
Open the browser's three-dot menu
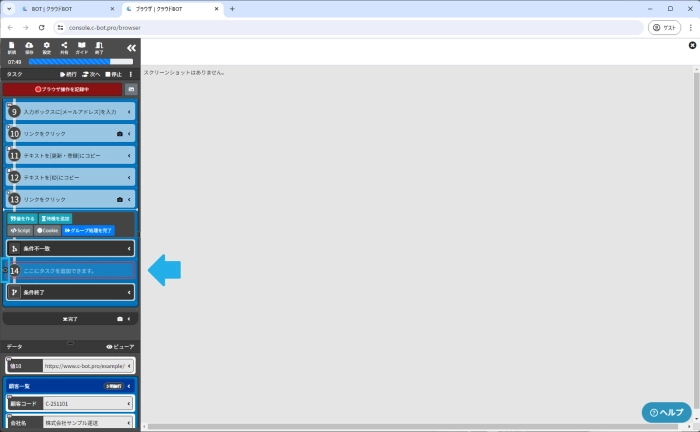(691, 28)
